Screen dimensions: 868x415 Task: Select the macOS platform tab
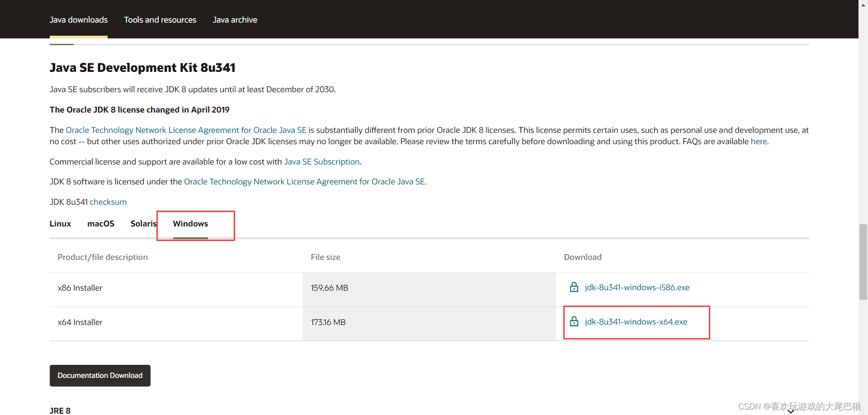(101, 224)
